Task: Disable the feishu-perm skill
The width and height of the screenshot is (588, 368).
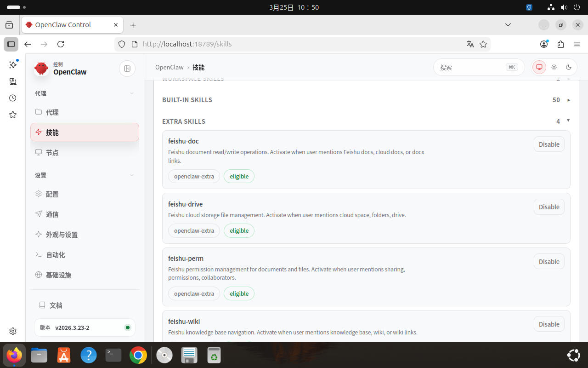Action: point(549,261)
